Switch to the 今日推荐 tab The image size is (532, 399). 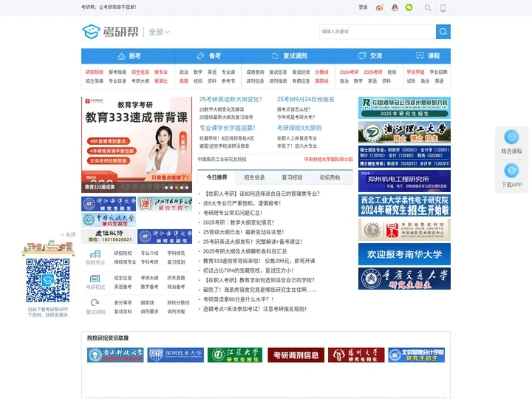click(216, 177)
